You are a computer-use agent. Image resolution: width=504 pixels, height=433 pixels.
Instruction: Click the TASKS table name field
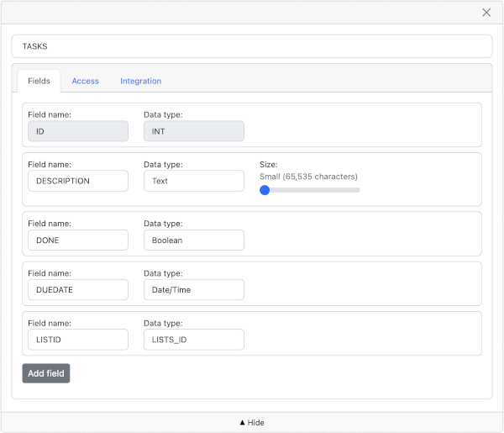(x=251, y=46)
